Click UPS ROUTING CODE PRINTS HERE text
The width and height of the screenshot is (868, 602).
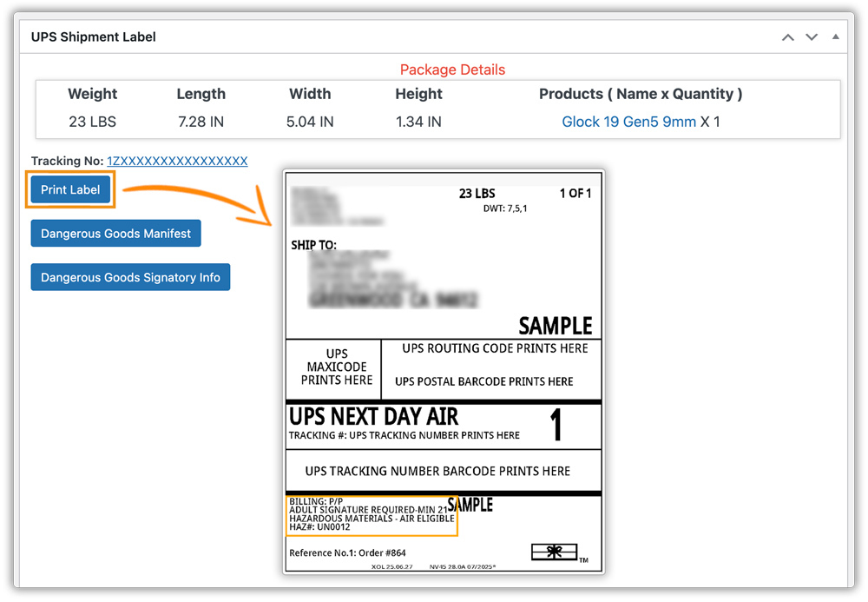click(495, 348)
